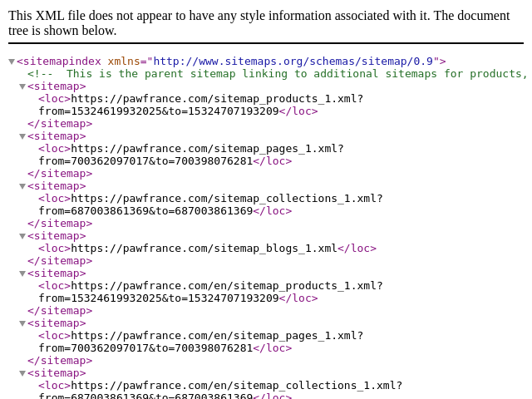This screenshot has height=399, width=532.
Task: Click the sitemap_blogs_1.xml URL text
Action: pyautogui.click(x=204, y=249)
